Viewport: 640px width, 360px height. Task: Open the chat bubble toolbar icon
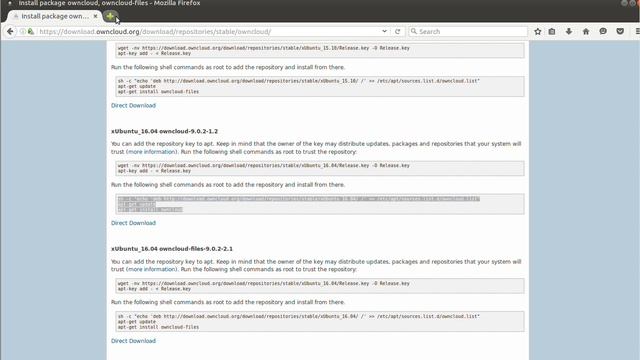[603, 31]
